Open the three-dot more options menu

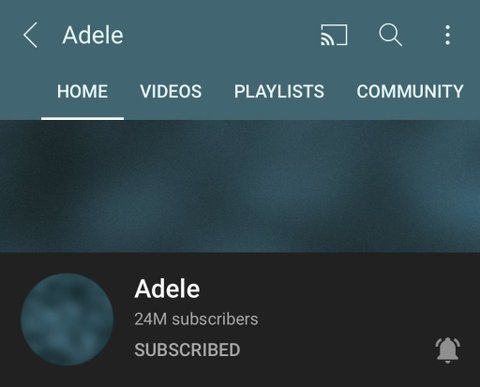click(x=448, y=35)
